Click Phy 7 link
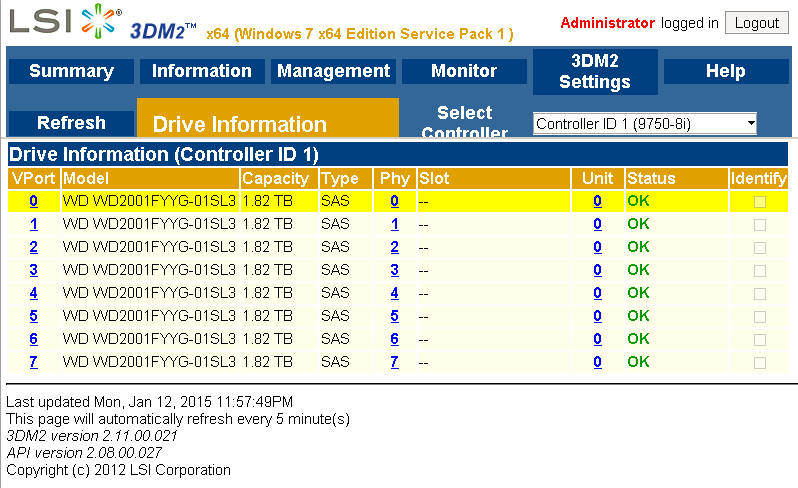Viewport: 798px width, 488px height. 394,362
